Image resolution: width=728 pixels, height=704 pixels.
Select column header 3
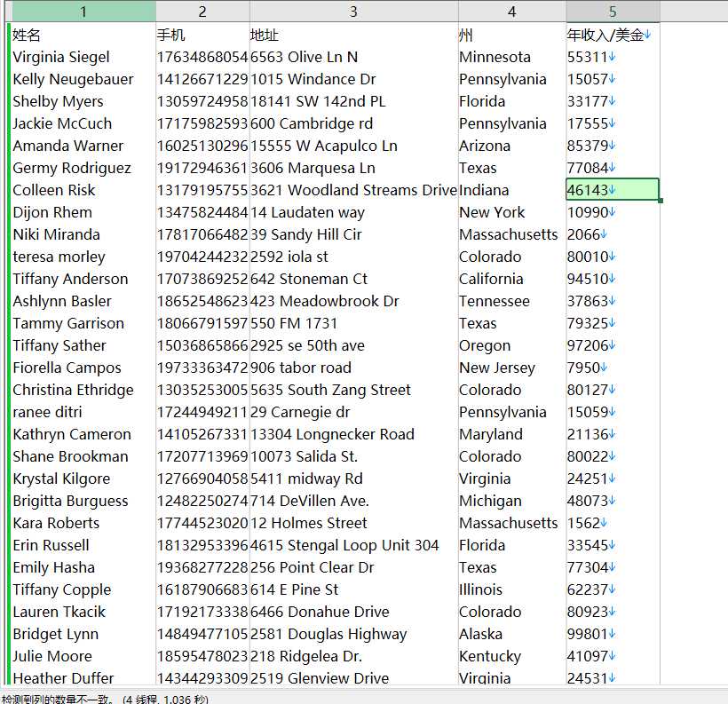click(353, 12)
